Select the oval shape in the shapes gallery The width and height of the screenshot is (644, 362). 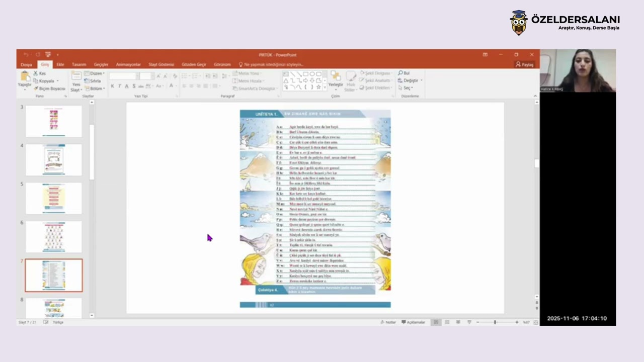[312, 74]
